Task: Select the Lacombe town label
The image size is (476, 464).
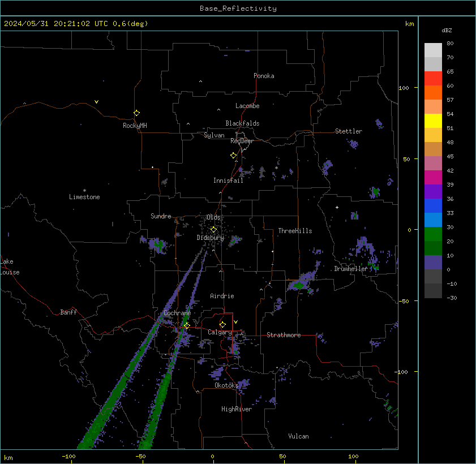Action: (x=247, y=106)
